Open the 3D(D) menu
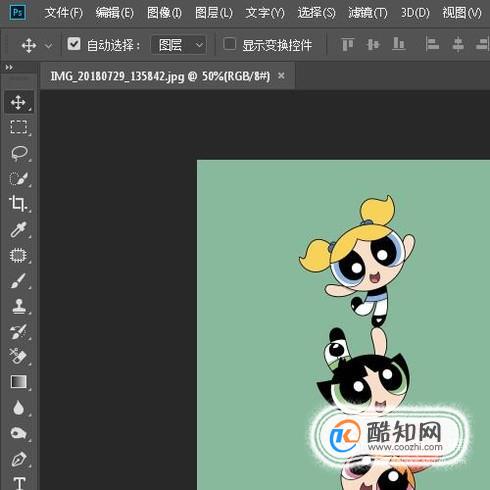 (415, 13)
